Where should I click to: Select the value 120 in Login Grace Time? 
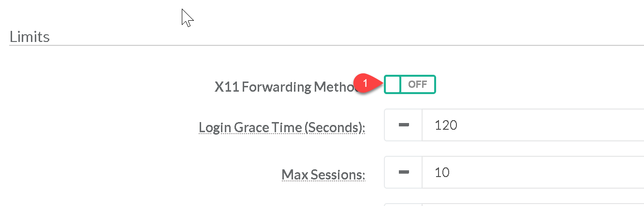point(446,125)
